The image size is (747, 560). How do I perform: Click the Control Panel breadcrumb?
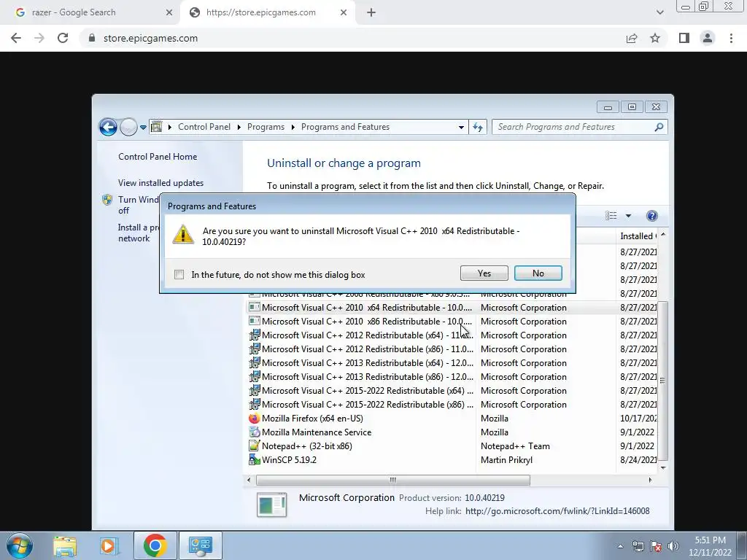[204, 127]
